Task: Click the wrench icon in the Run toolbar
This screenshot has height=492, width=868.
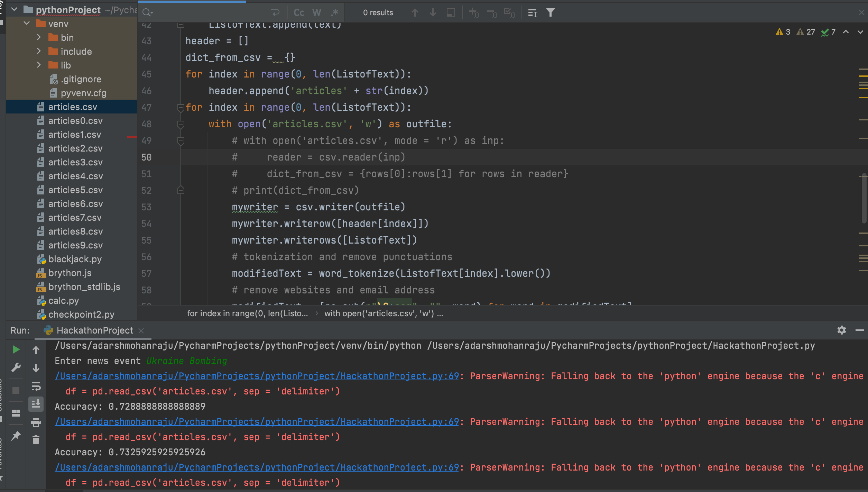Action: pyautogui.click(x=16, y=367)
